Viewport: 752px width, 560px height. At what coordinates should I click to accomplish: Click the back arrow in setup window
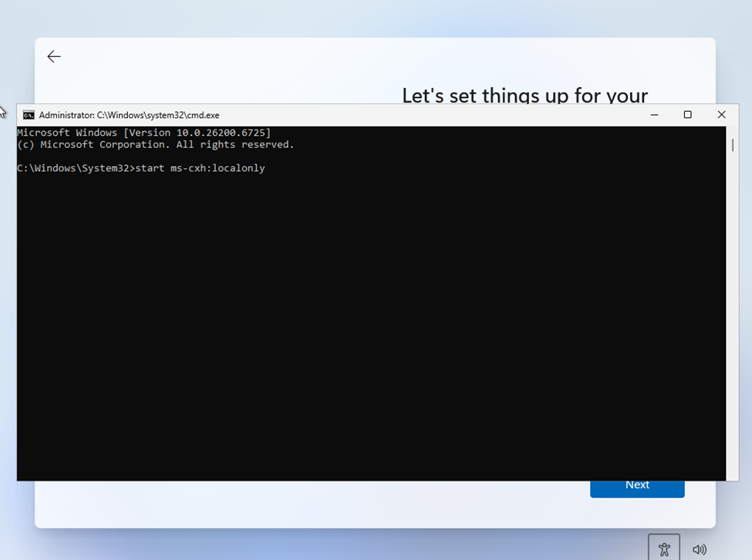point(54,56)
